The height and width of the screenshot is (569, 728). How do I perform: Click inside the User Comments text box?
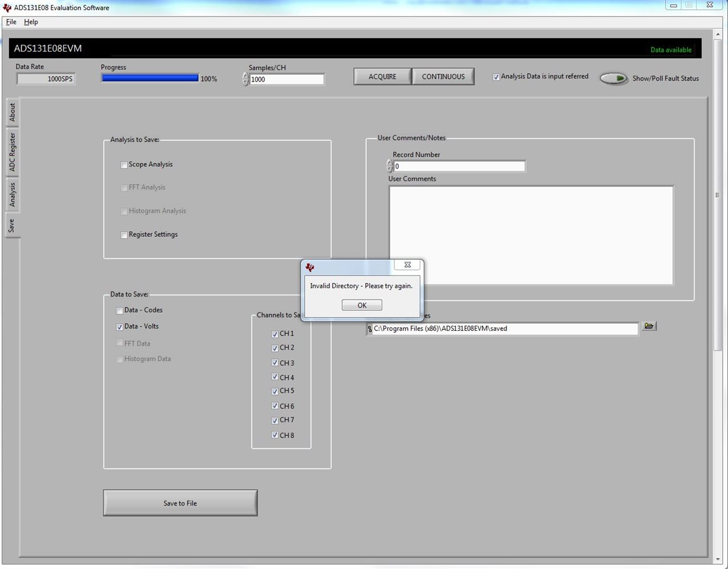531,235
